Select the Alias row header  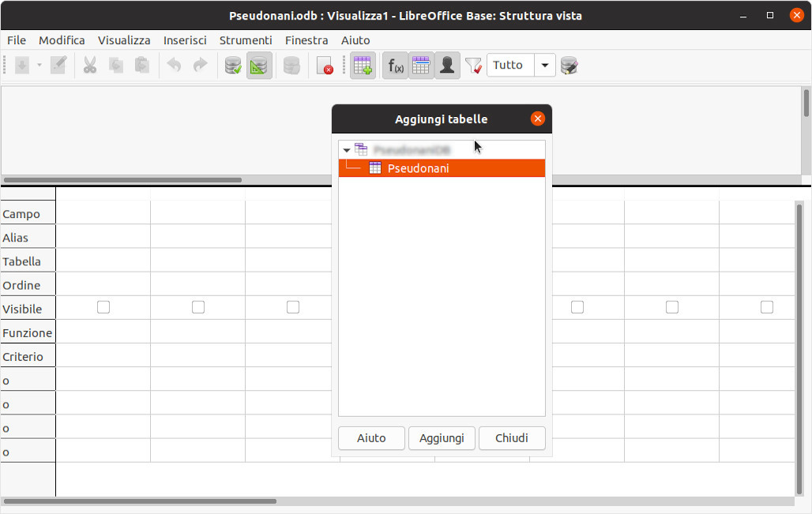28,238
